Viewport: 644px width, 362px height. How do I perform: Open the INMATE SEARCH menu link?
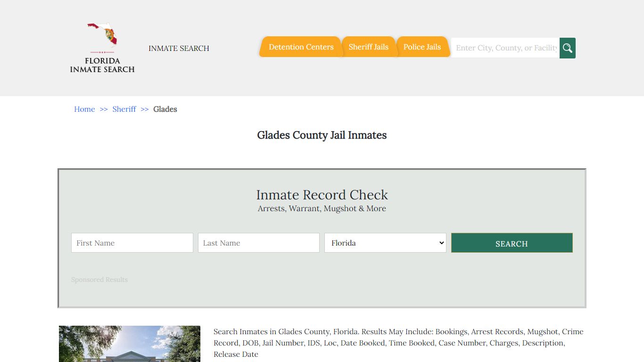click(179, 48)
